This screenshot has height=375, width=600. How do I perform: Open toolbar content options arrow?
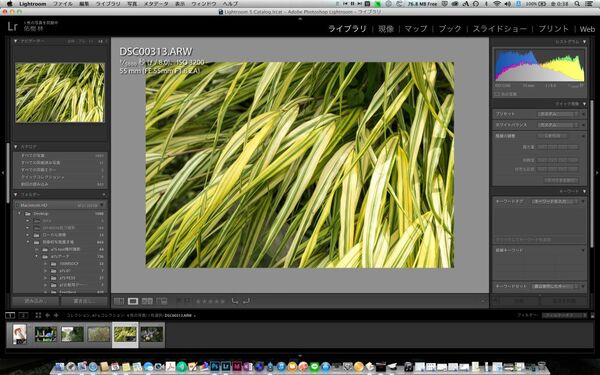[484, 301]
